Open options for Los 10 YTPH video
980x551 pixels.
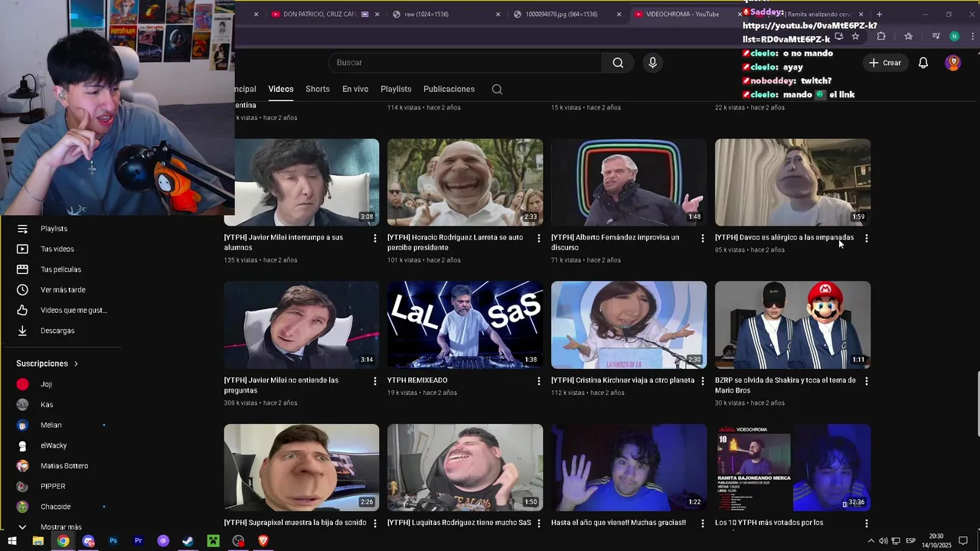point(866,523)
